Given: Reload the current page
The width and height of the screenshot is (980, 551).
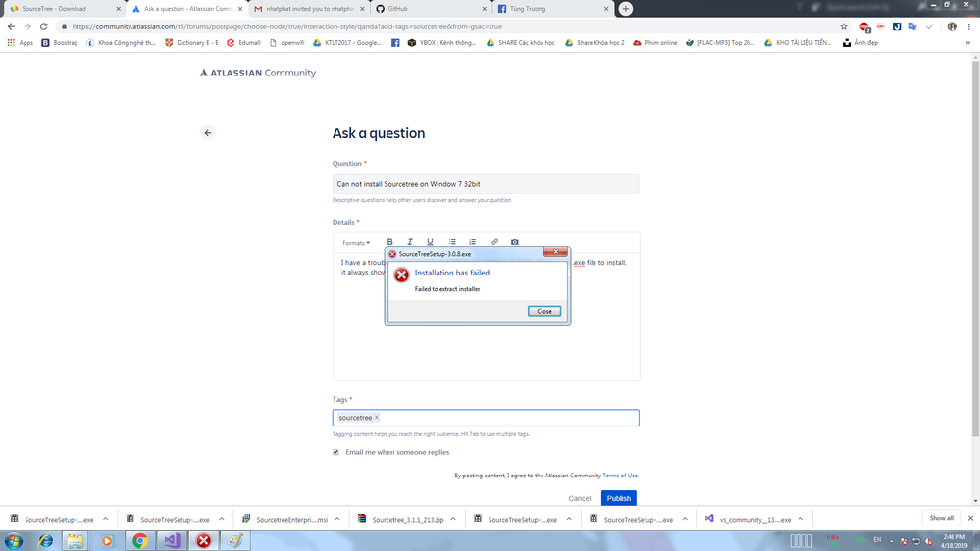Looking at the screenshot, I should coord(44,26).
